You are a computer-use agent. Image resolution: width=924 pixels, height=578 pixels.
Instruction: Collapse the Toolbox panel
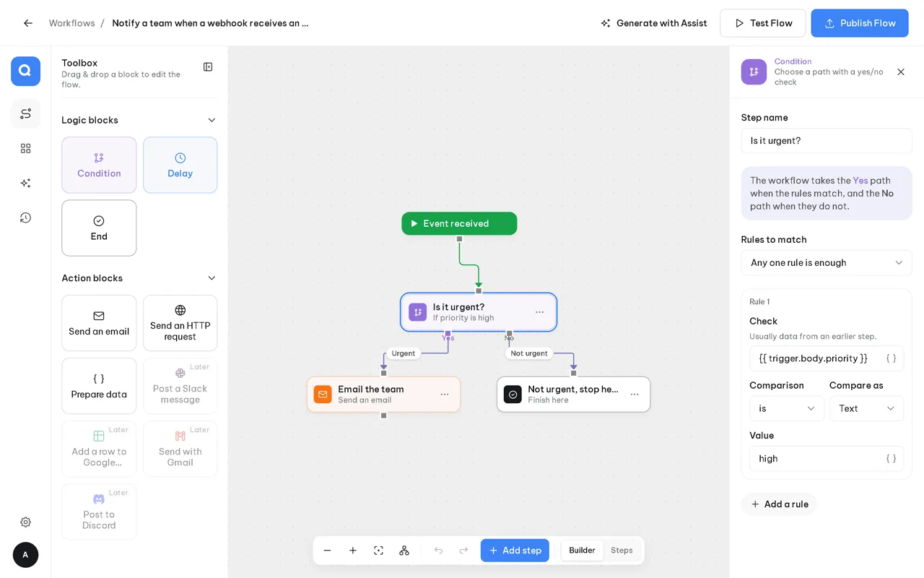pos(208,67)
